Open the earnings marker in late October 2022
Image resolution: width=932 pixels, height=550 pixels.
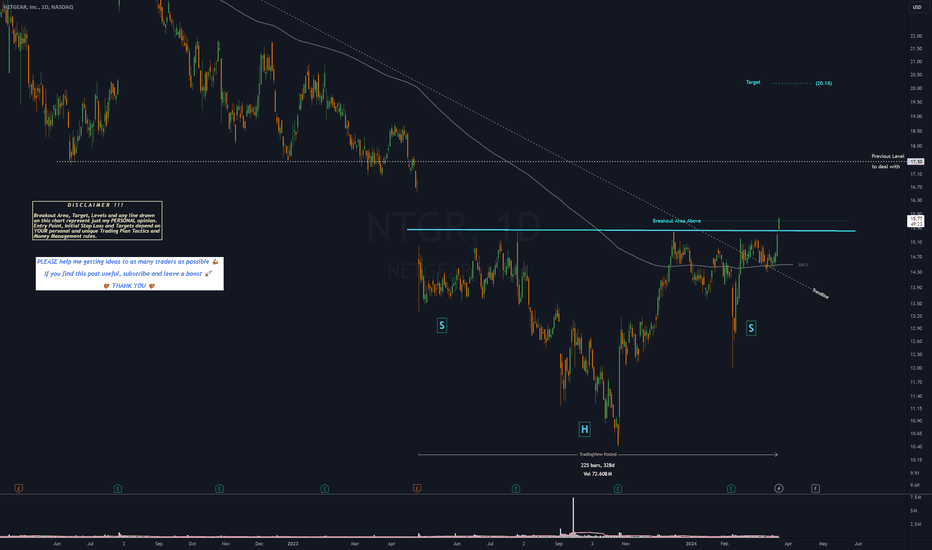(x=219, y=489)
